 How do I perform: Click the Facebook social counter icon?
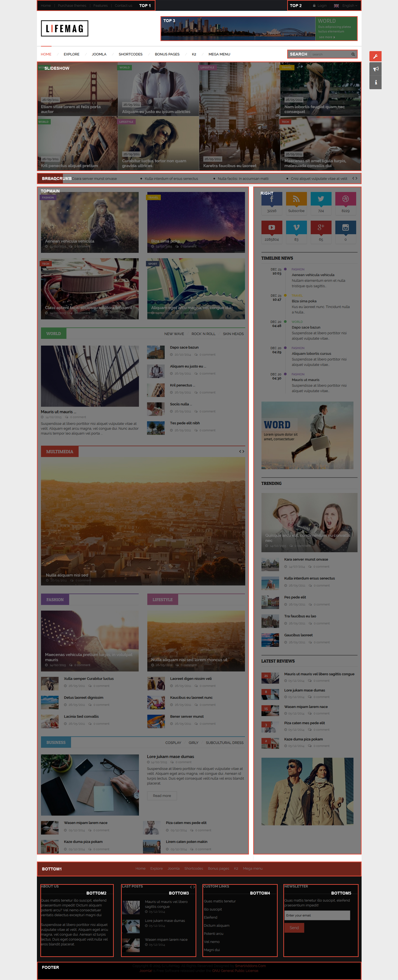pos(271,199)
